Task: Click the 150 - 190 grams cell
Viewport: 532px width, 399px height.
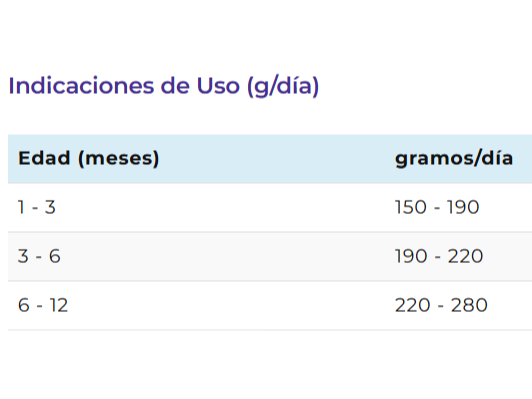Action: coord(437,207)
